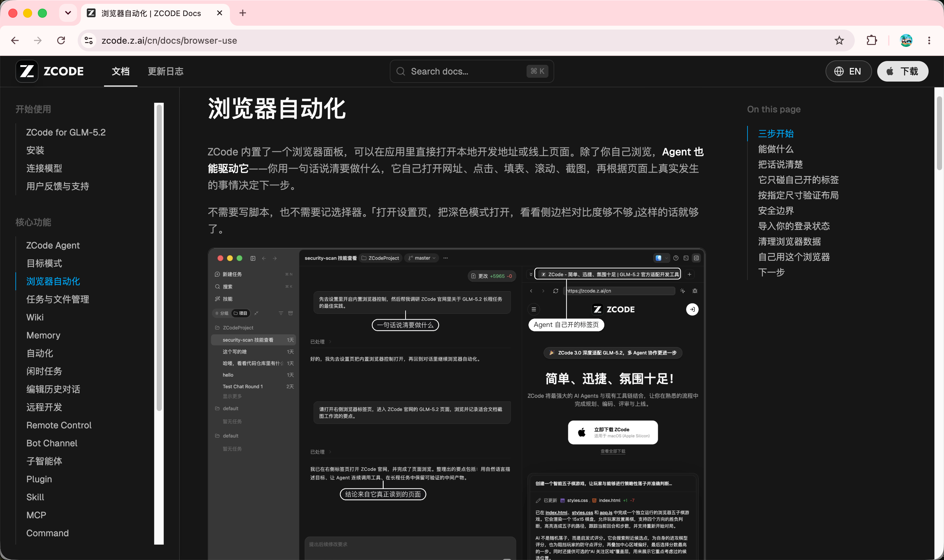Open the Chrome three-dot menu
The image size is (944, 560).
point(929,40)
